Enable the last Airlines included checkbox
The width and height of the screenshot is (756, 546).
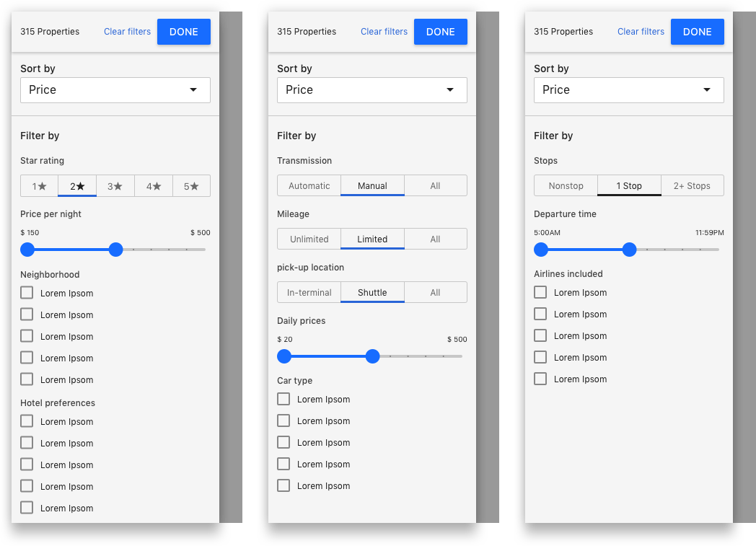click(540, 379)
